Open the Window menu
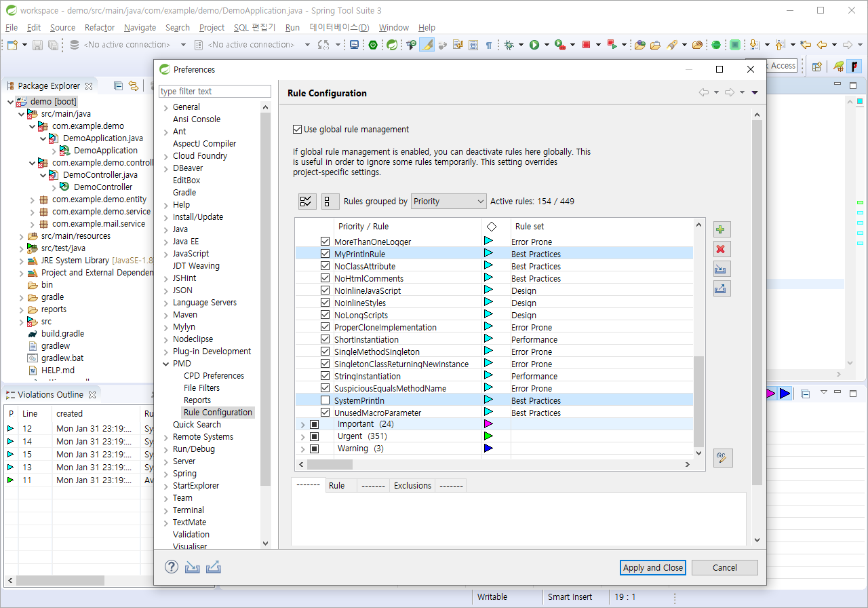Image resolution: width=868 pixels, height=608 pixels. coord(394,28)
